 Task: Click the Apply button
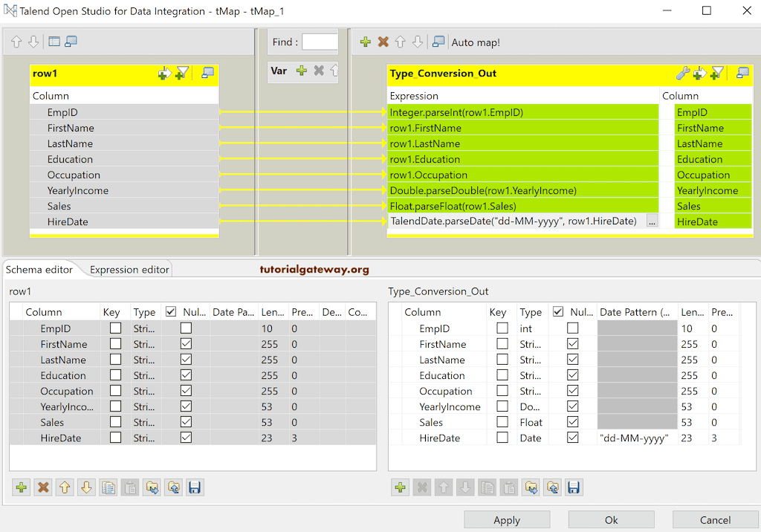(x=507, y=519)
